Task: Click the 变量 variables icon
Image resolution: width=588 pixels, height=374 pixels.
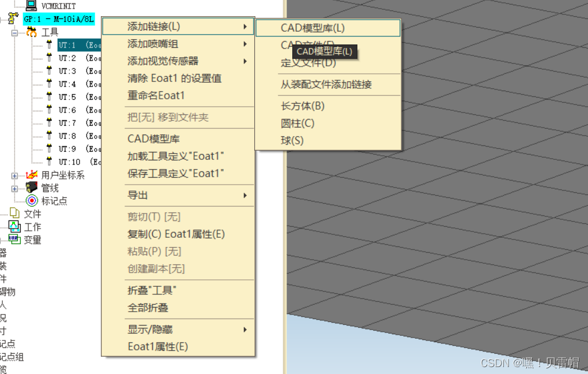Action: (x=14, y=239)
